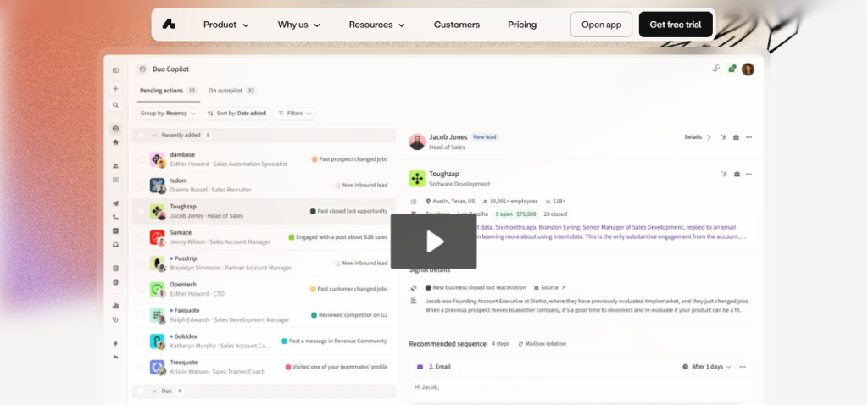Open the bar chart analytics sidebar icon
Screen dimensions: 868x405
(x=115, y=305)
